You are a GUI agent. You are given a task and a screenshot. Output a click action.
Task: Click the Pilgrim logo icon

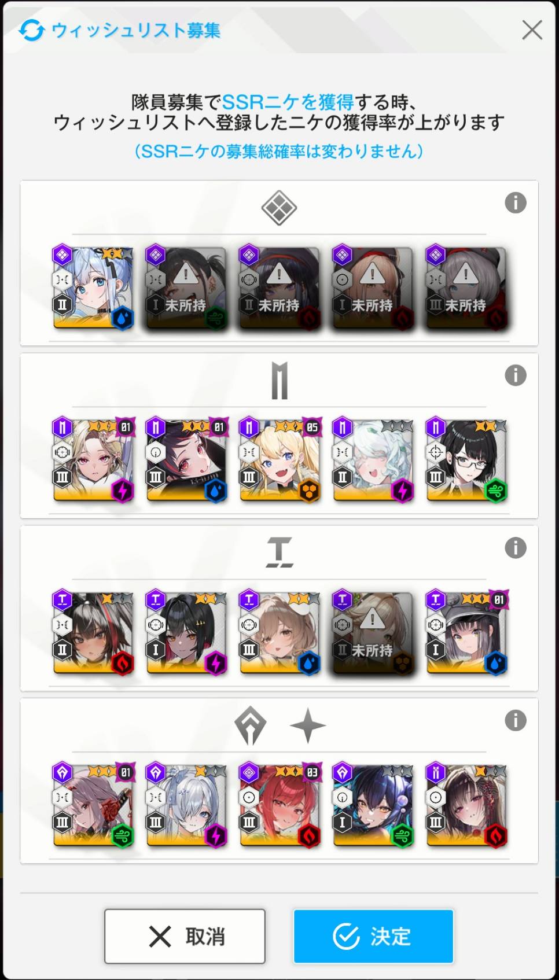point(251,725)
